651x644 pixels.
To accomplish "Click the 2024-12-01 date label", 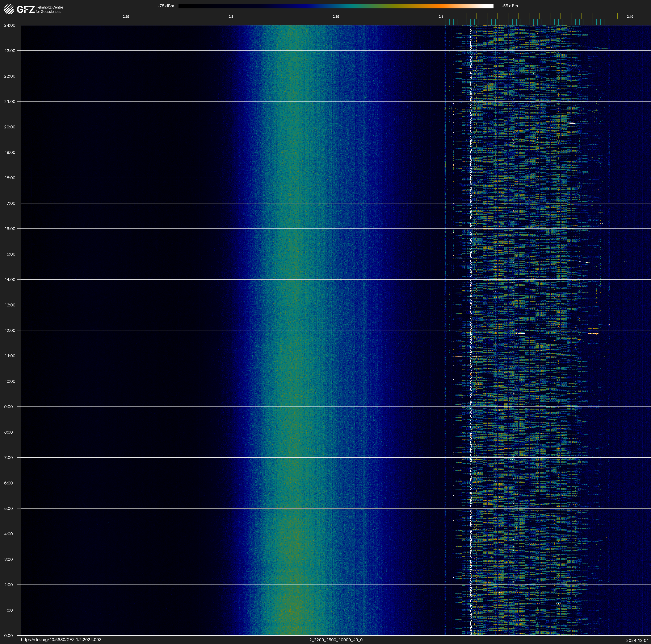I will [637, 640].
